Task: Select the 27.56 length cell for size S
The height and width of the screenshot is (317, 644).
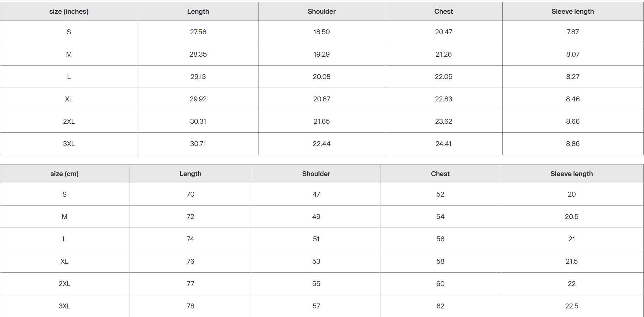Action: point(198,32)
